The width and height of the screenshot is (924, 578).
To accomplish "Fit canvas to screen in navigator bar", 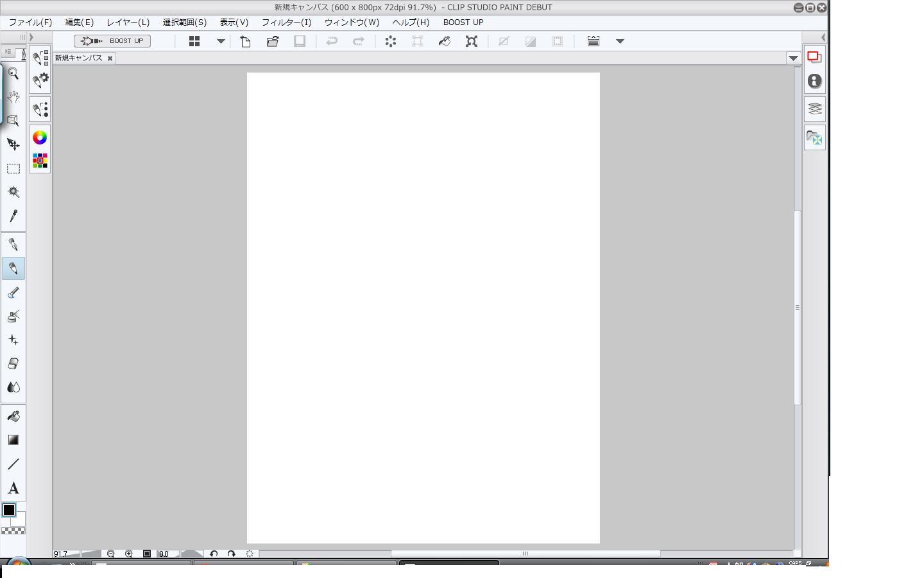I will [147, 554].
